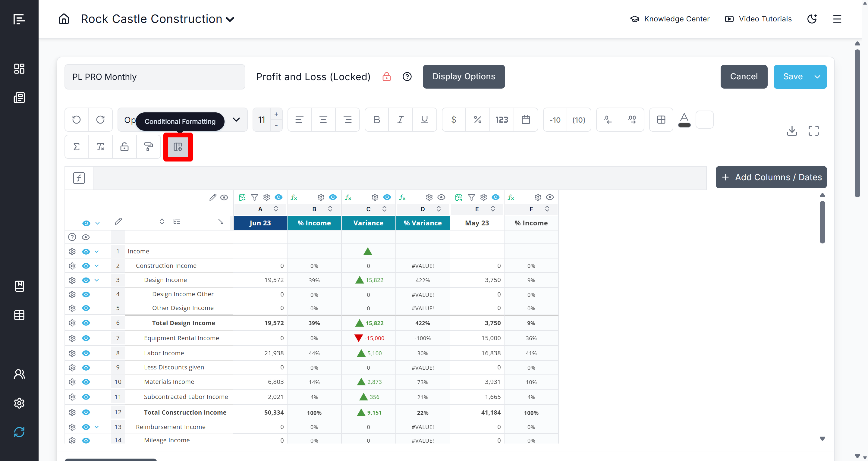This screenshot has width=868, height=461.
Task: Click Add Columns / Dates button
Action: tap(771, 177)
